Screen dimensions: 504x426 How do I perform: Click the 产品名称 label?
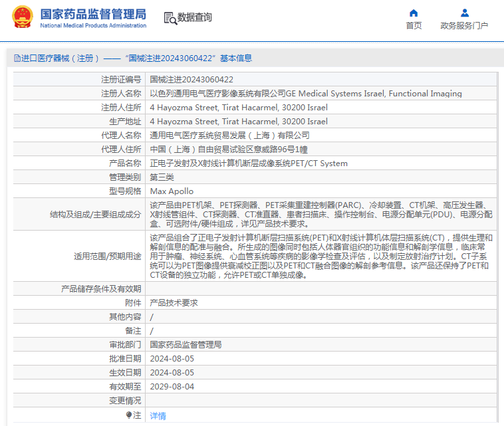[x=125, y=163]
